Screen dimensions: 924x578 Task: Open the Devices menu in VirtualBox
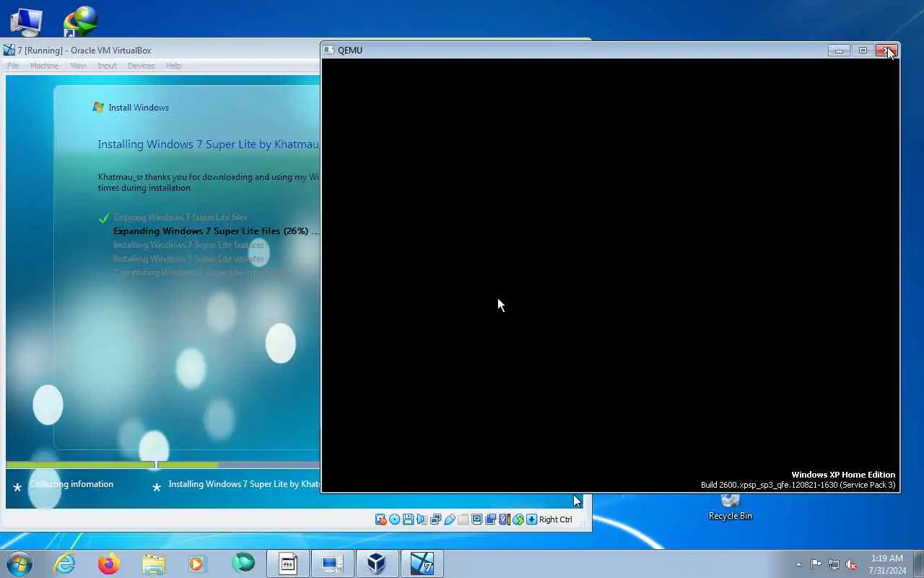tap(141, 66)
